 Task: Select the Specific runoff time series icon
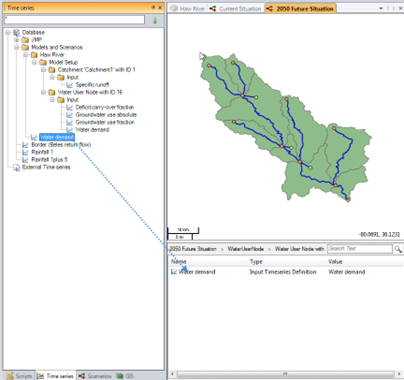[70, 85]
